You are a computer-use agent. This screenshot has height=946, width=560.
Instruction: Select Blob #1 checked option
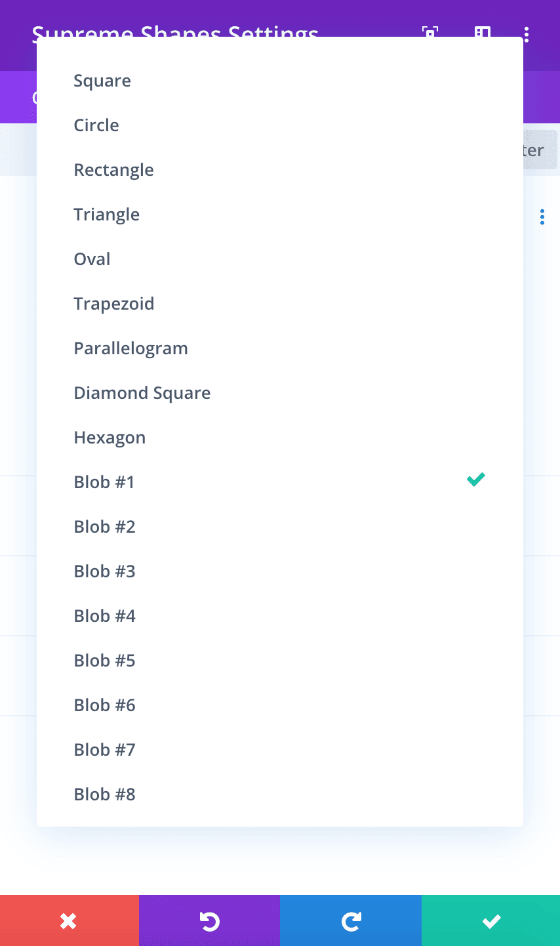click(280, 482)
